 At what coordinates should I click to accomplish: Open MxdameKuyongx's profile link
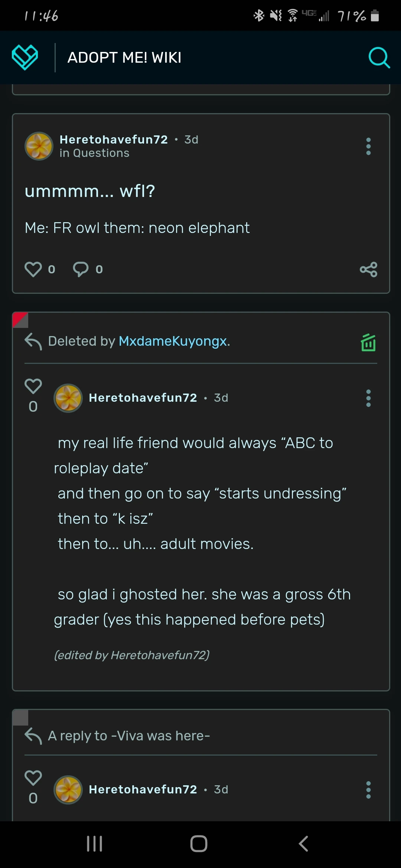click(173, 341)
